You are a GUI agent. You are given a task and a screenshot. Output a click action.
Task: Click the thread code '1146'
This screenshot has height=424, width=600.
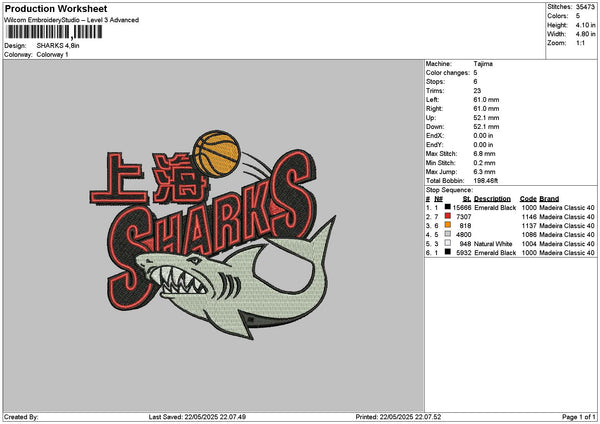click(529, 217)
